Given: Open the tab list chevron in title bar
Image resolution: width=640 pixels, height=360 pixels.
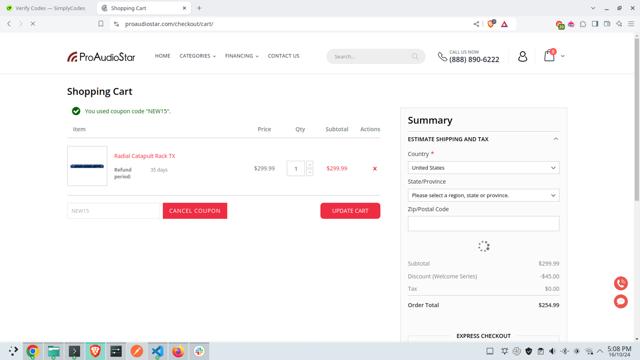Looking at the screenshot, I should click(x=593, y=8).
